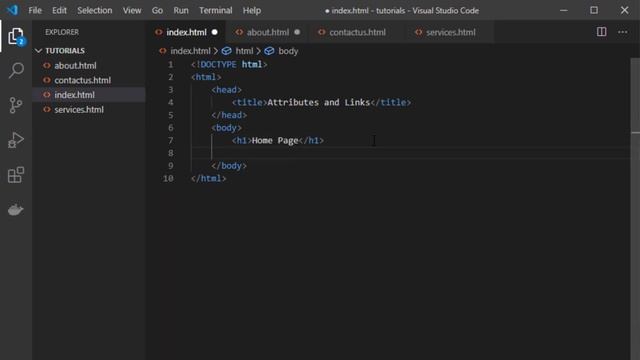
Task: Open the Run menu
Action: (x=181, y=10)
